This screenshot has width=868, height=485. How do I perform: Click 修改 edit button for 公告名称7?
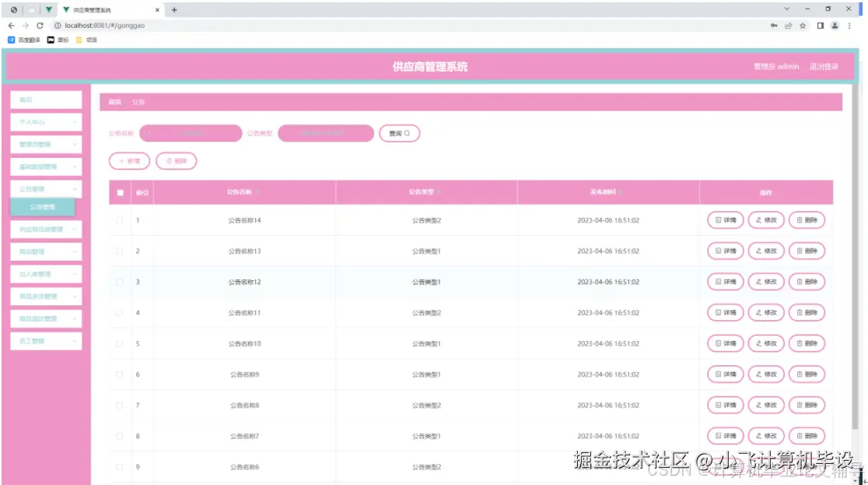[x=766, y=436]
